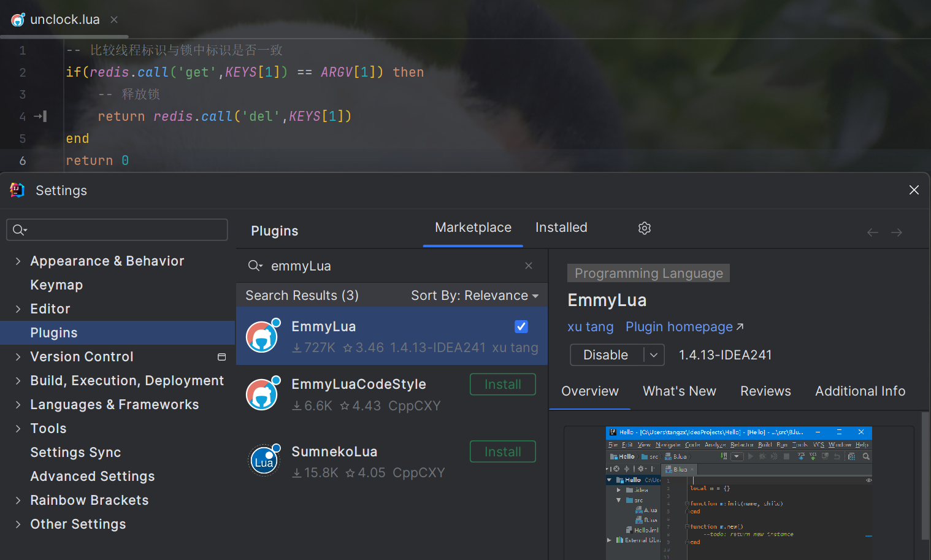The height and width of the screenshot is (560, 931).
Task: Click the emmyLua plugin search field
Action: coord(393,266)
